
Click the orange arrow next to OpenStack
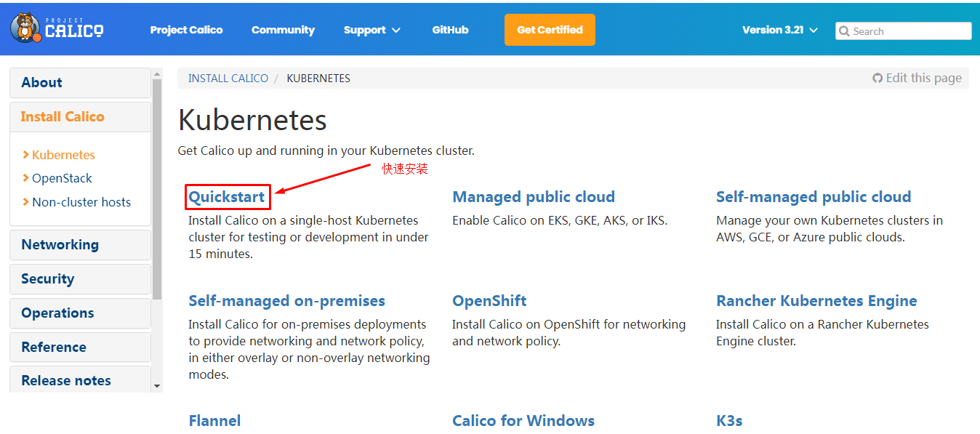click(x=26, y=178)
